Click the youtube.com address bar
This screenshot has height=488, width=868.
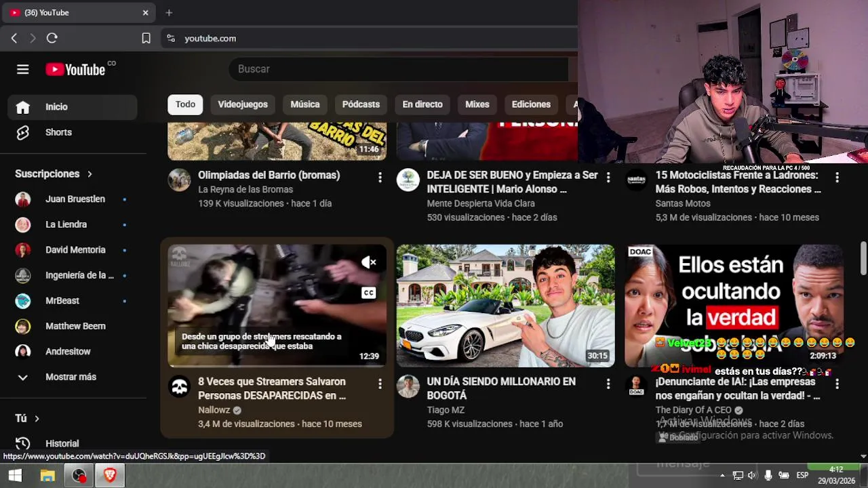coord(370,39)
